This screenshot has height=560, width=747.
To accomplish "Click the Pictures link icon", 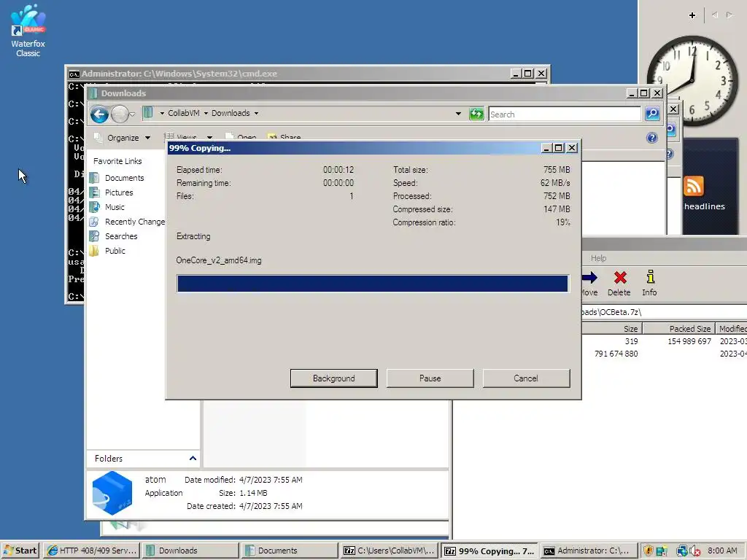I will 94,192.
